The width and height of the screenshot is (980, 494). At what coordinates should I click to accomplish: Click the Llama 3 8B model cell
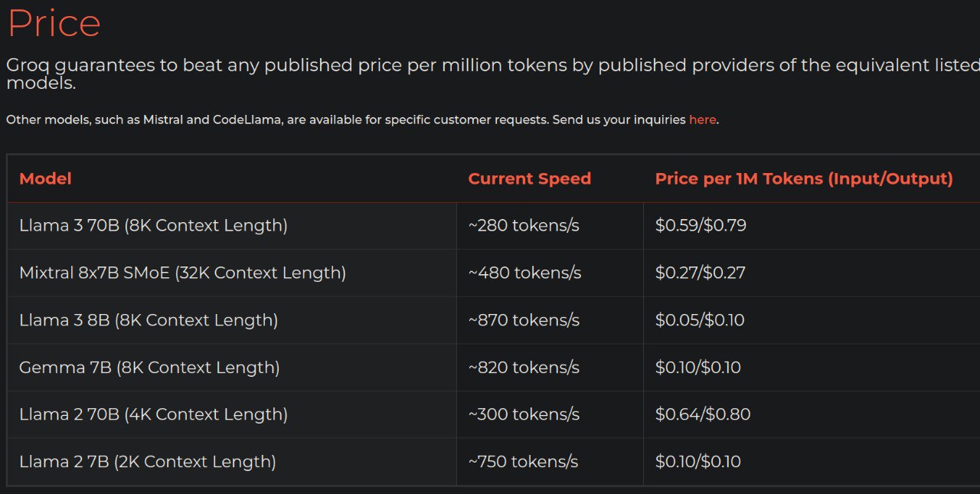coord(149,320)
